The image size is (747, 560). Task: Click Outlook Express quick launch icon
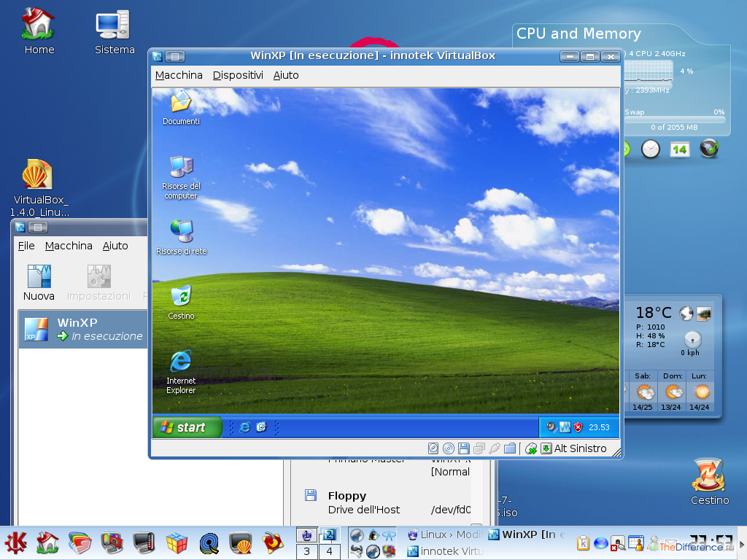pos(261,427)
